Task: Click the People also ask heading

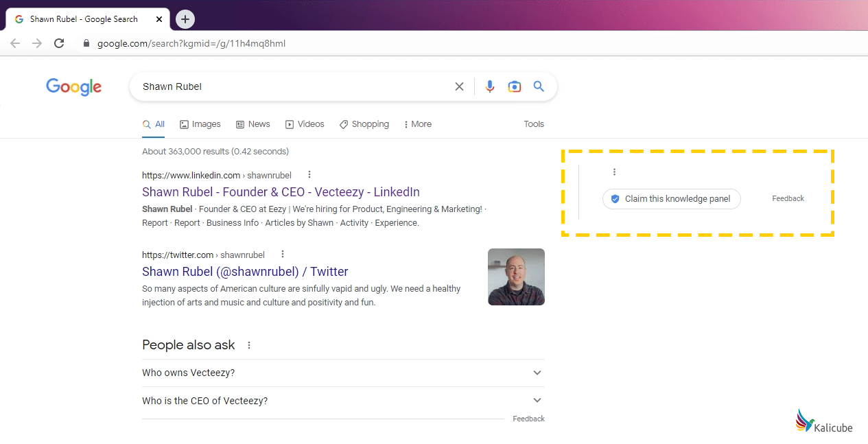Action: (189, 344)
